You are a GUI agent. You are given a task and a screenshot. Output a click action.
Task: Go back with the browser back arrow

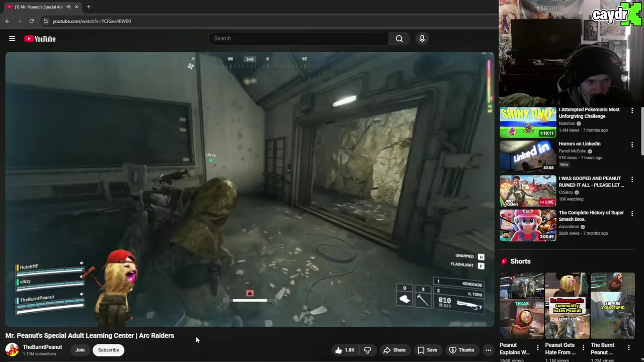tap(7, 21)
